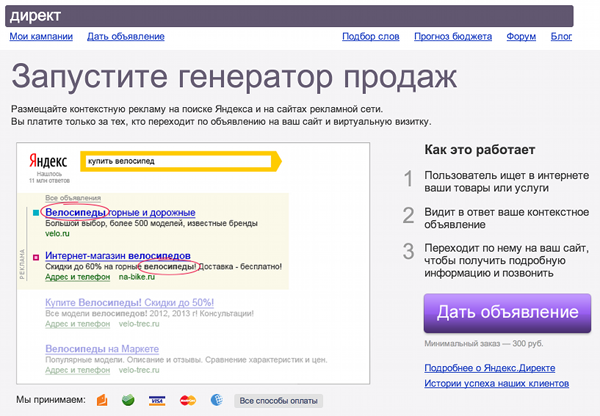600x416 pixels.
Task: Click Адрес и телефон next to na-bike.ru
Action: coord(77,277)
